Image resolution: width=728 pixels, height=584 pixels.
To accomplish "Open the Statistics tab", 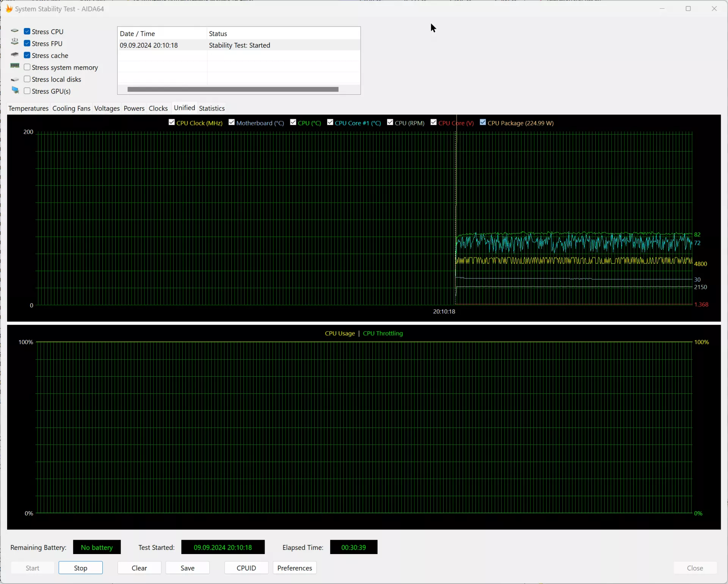I will click(x=212, y=108).
